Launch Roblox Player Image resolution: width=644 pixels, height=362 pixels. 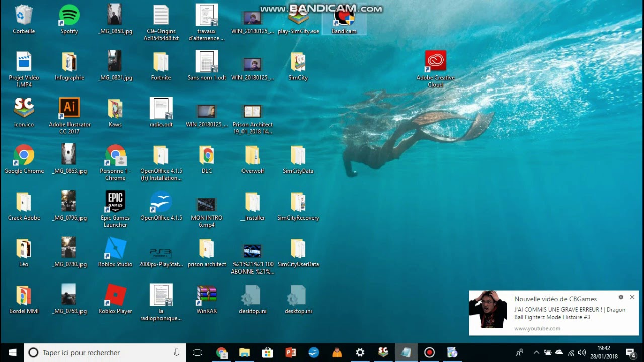tap(115, 293)
